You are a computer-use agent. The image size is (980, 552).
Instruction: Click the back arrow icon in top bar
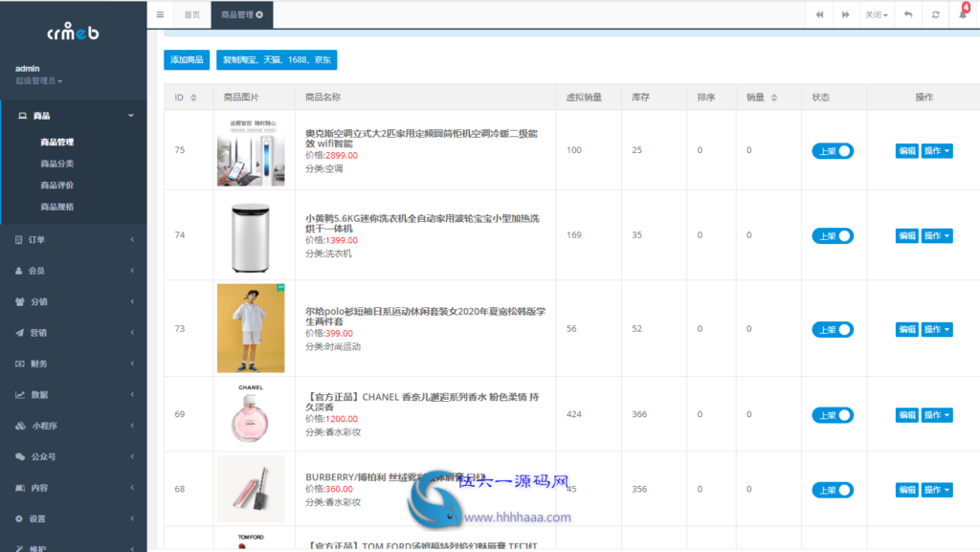coord(908,14)
